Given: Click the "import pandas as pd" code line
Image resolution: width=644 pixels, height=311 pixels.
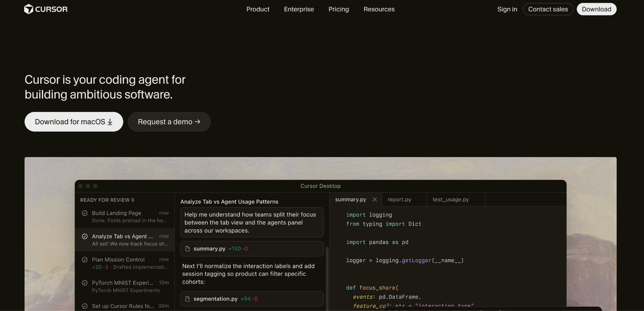Looking at the screenshot, I should (x=377, y=242).
